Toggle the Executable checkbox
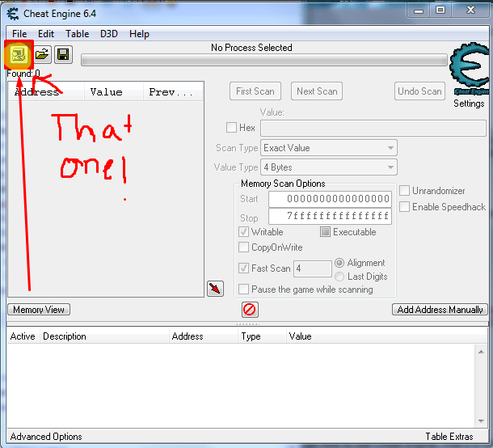This screenshot has height=448, width=493. pyautogui.click(x=325, y=232)
